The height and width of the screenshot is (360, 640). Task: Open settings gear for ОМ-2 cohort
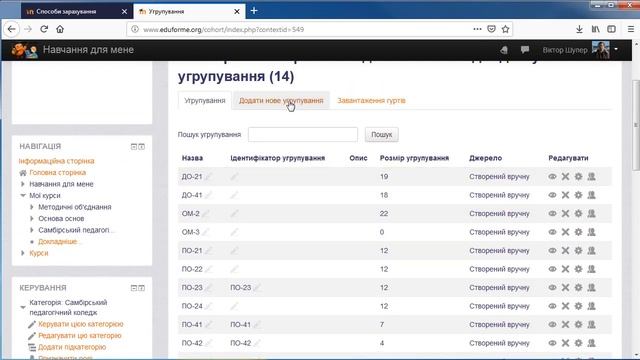coord(578,213)
